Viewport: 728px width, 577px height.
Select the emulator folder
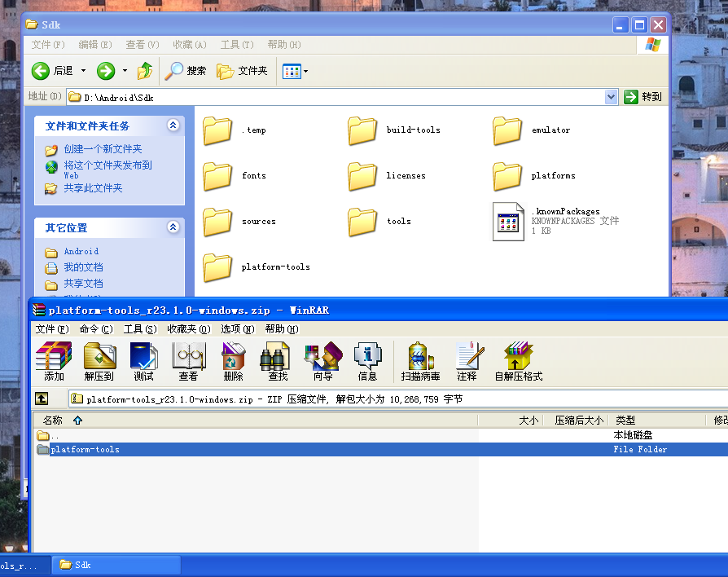point(532,130)
